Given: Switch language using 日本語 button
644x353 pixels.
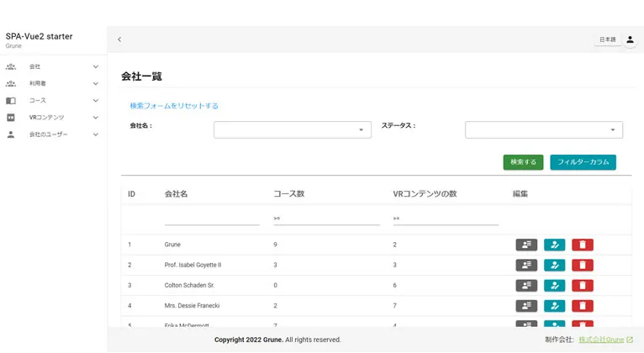Looking at the screenshot, I should click(606, 40).
